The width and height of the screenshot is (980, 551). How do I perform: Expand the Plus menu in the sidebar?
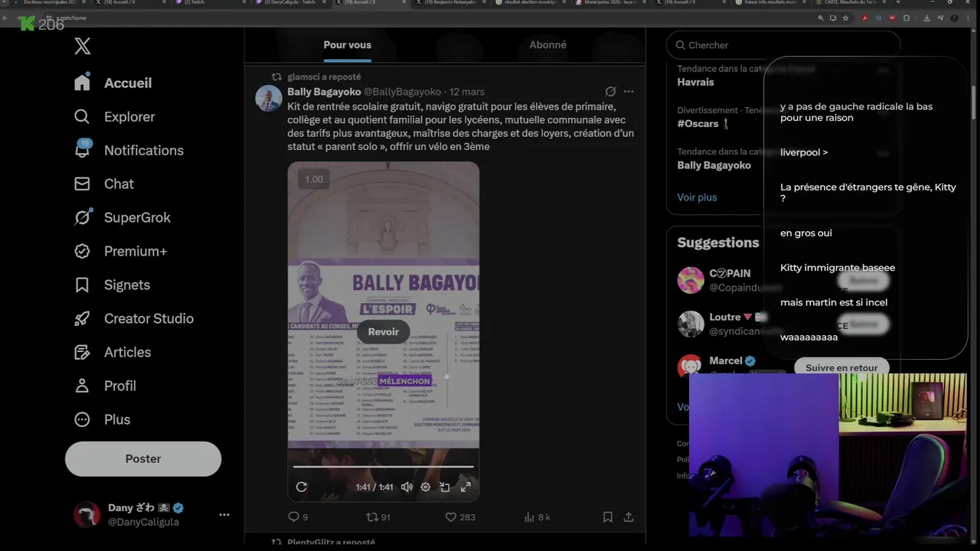click(x=103, y=419)
